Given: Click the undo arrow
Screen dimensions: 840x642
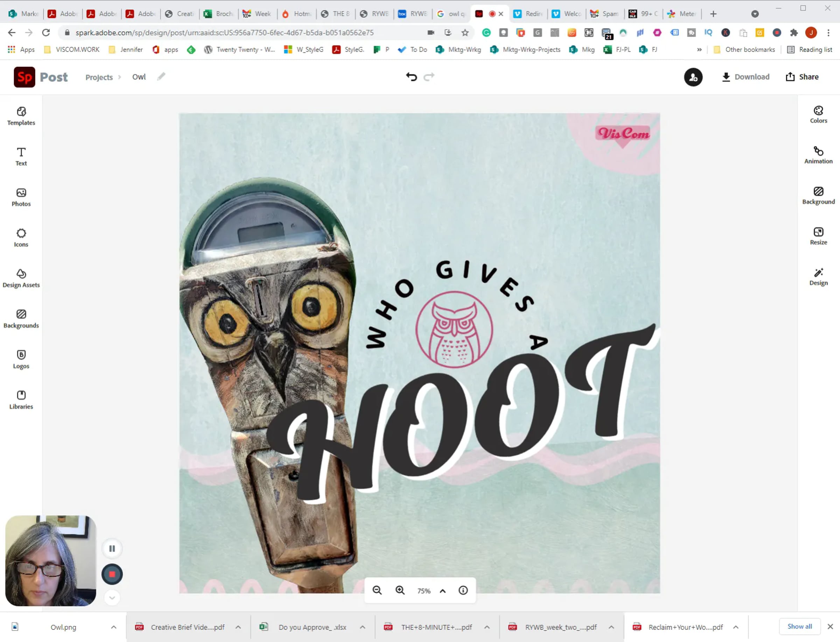Looking at the screenshot, I should 411,77.
